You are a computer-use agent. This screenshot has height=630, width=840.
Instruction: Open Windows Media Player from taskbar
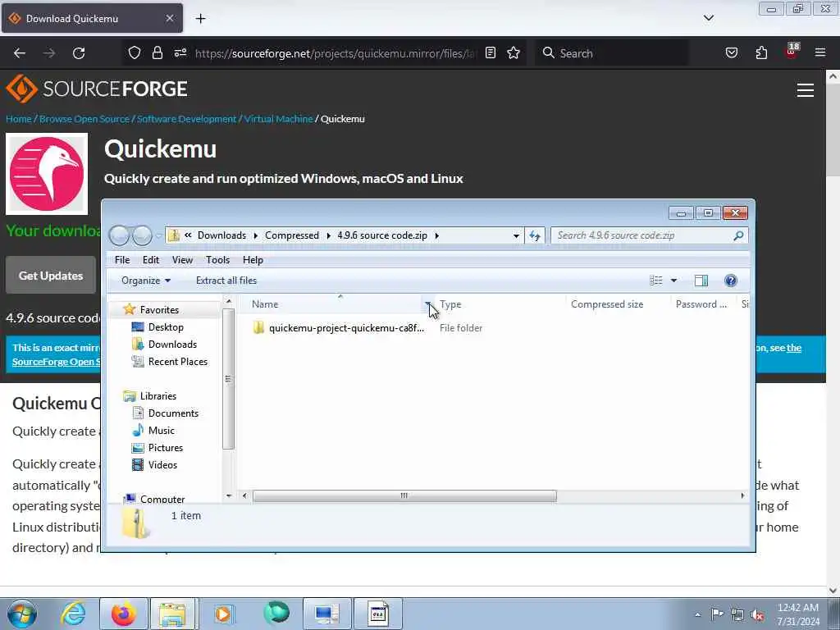(x=223, y=614)
